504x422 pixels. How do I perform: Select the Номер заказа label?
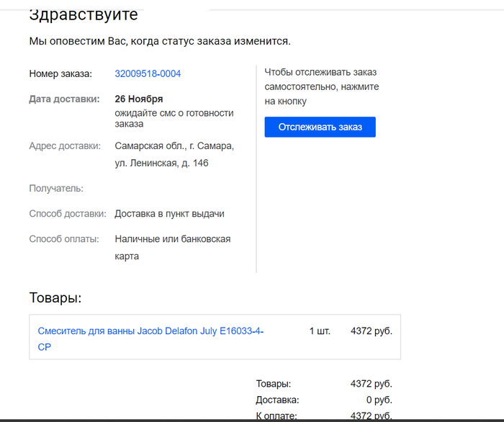point(60,73)
